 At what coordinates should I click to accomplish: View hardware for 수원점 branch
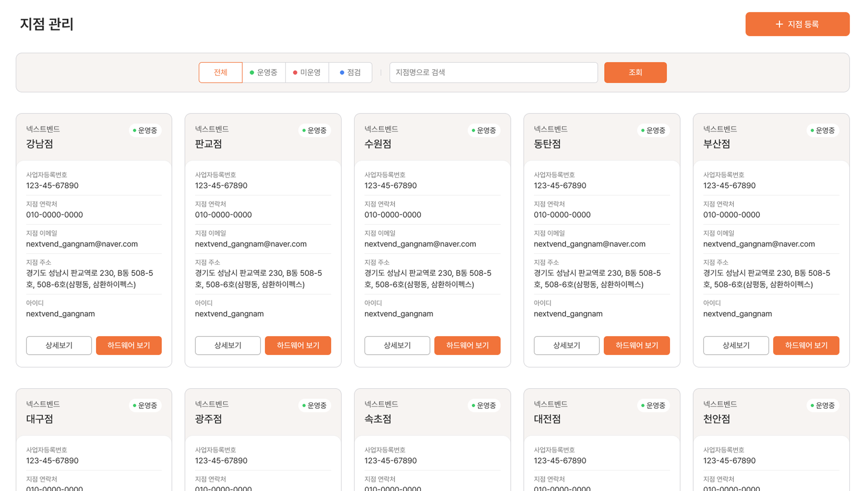pyautogui.click(x=467, y=345)
